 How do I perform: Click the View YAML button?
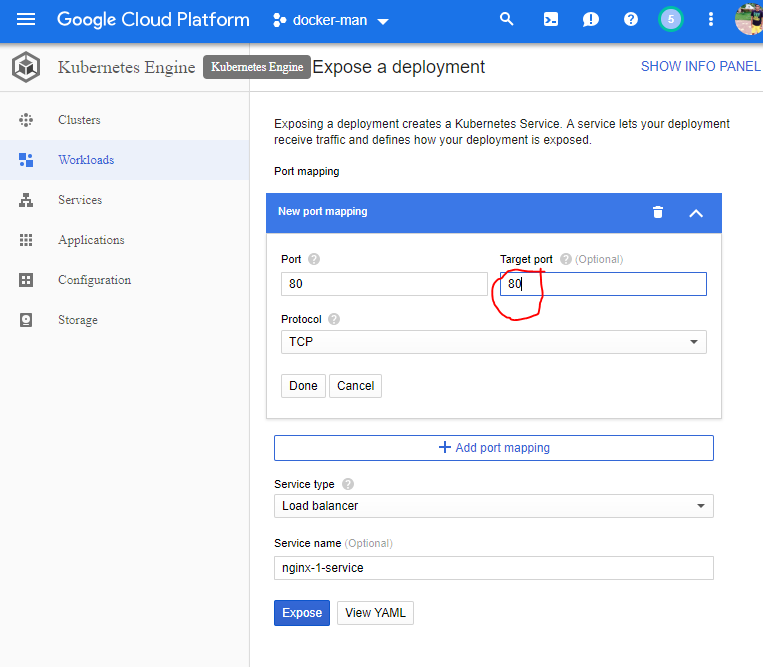click(375, 613)
